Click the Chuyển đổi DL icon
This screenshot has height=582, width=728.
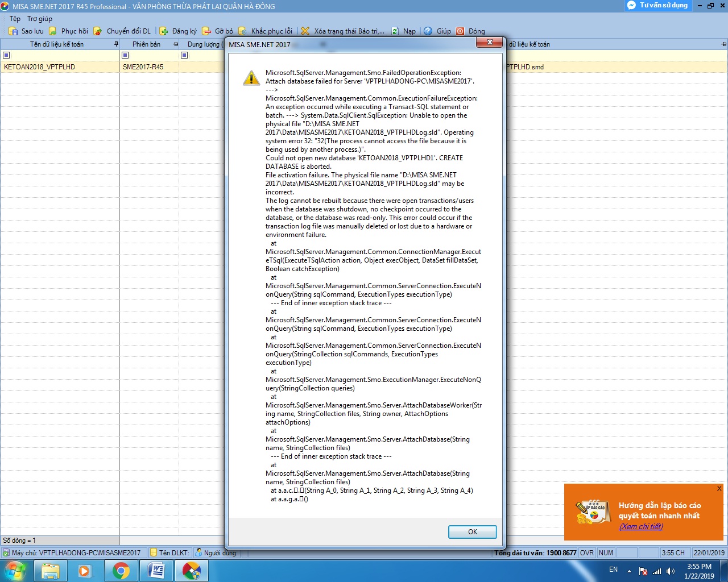tap(98, 31)
